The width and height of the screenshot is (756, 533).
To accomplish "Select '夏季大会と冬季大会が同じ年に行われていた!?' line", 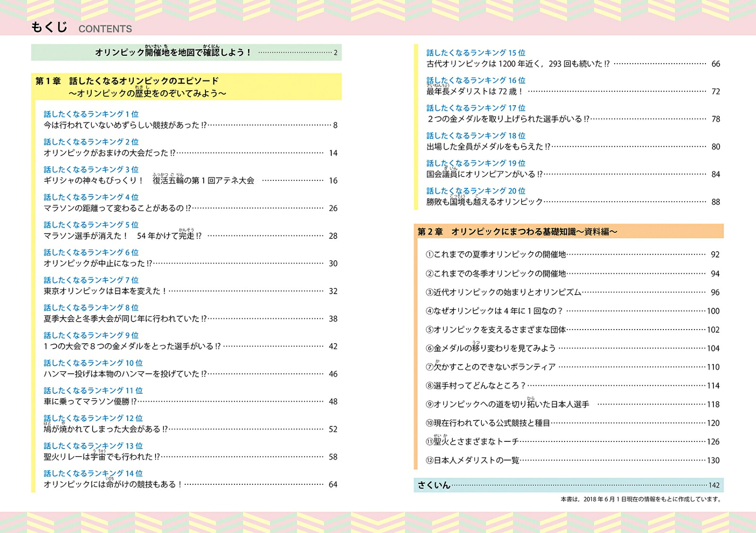I will 190,319.
